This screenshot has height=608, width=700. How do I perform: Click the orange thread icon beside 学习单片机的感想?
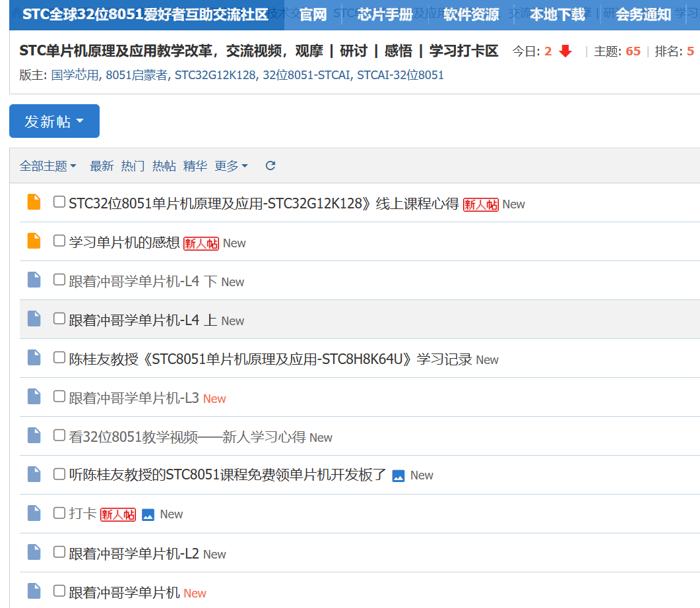34,241
